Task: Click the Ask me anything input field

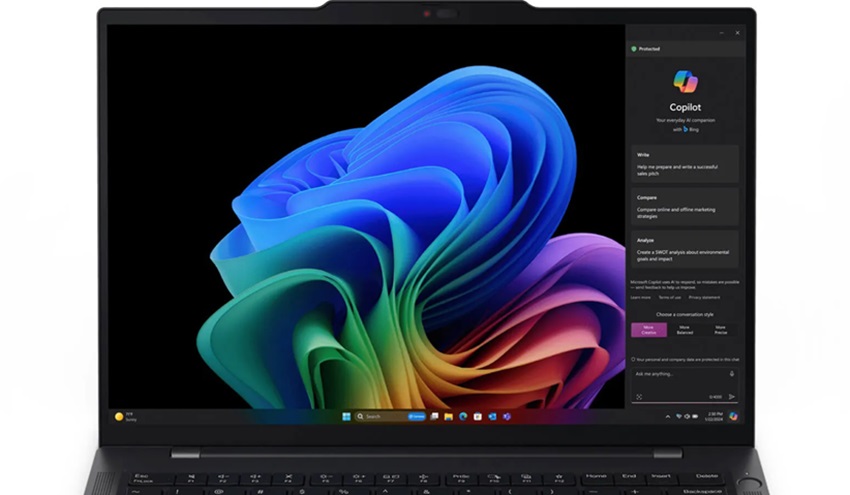Action: tap(685, 385)
